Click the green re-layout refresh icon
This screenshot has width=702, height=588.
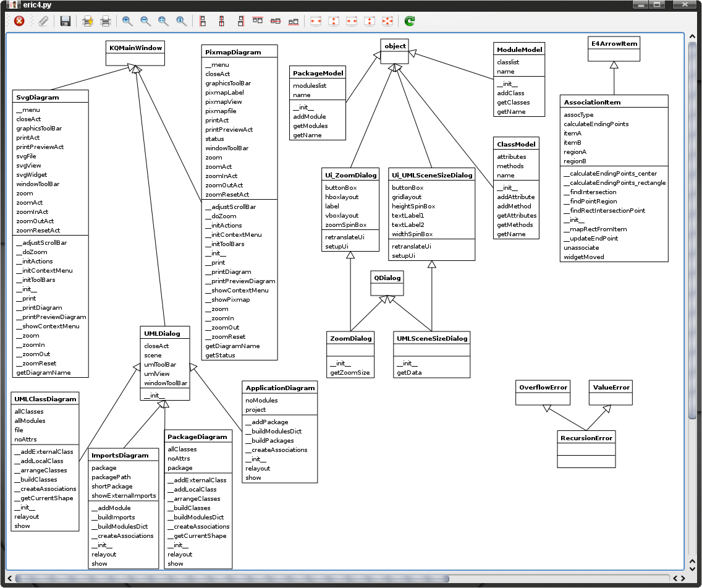[409, 21]
